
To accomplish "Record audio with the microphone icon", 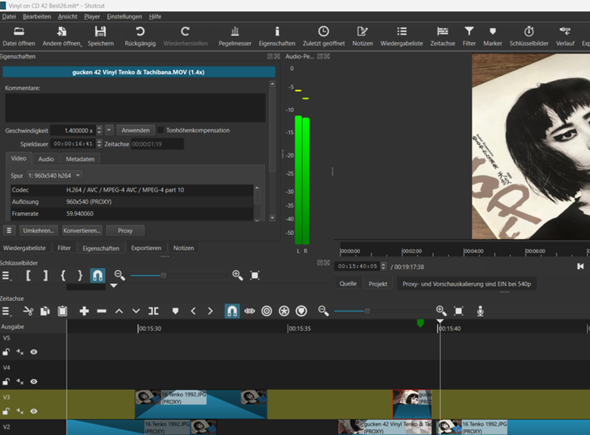I will click(480, 311).
